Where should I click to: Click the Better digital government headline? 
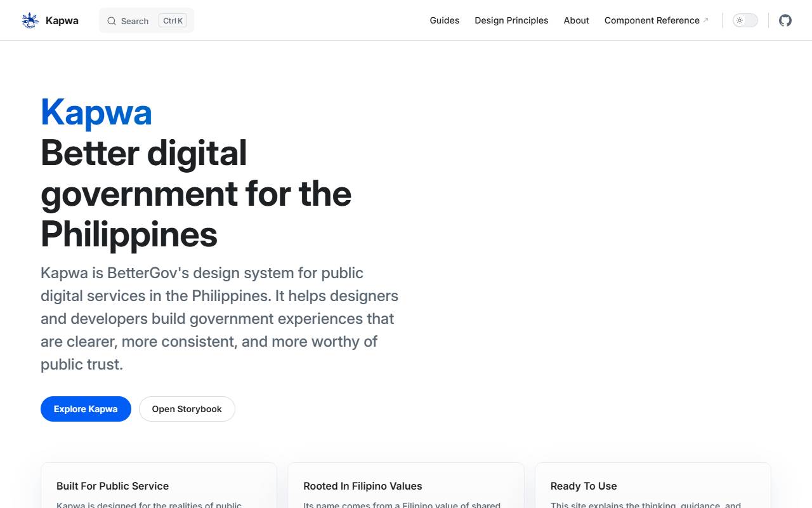pos(196,194)
